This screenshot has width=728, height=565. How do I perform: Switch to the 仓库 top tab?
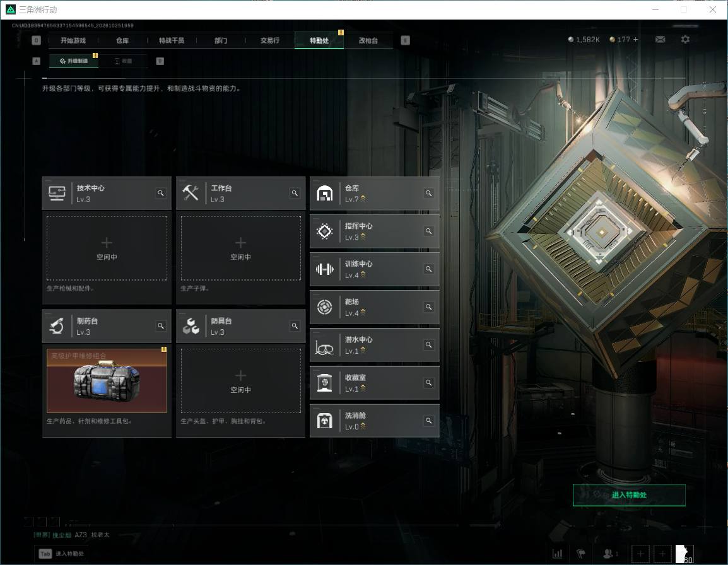click(x=122, y=40)
